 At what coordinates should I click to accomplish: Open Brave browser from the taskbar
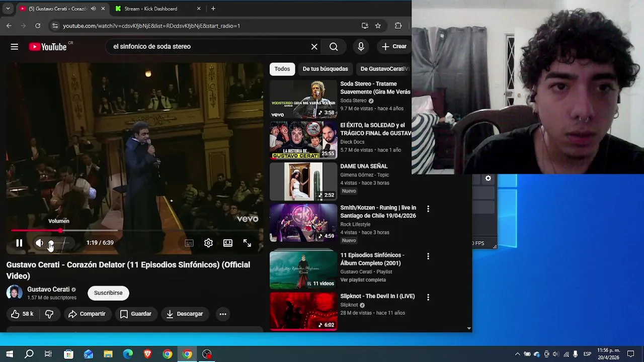(x=147, y=354)
